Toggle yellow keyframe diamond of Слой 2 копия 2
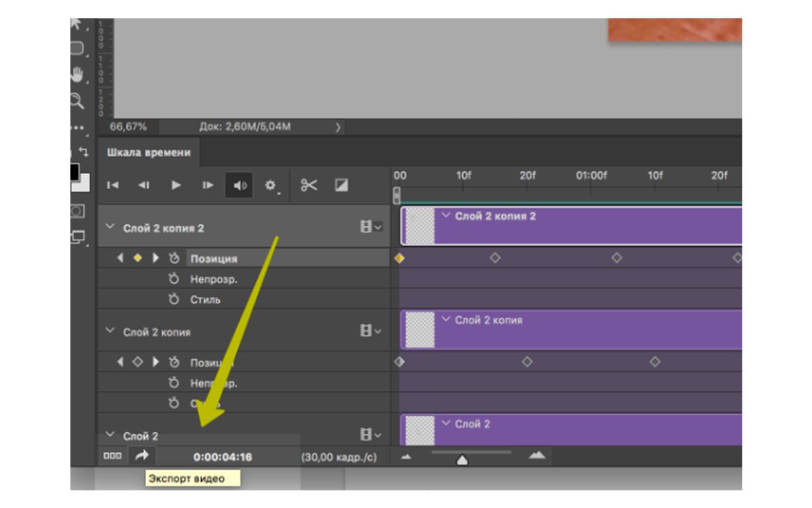812x508 pixels. click(137, 258)
